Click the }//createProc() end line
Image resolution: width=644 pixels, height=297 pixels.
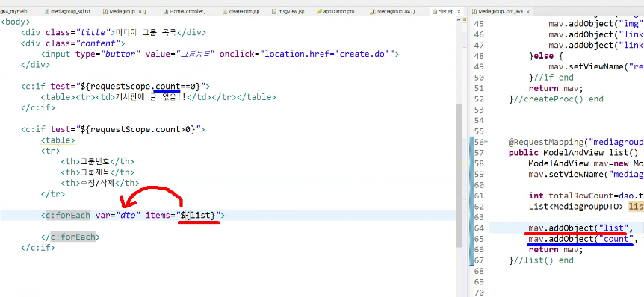556,99
